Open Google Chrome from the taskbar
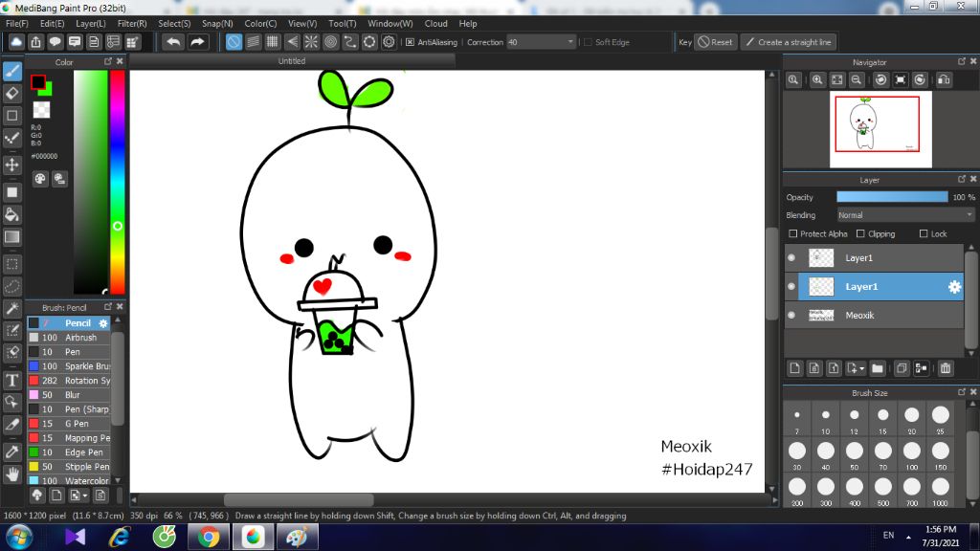The width and height of the screenshot is (980, 551). point(209,538)
